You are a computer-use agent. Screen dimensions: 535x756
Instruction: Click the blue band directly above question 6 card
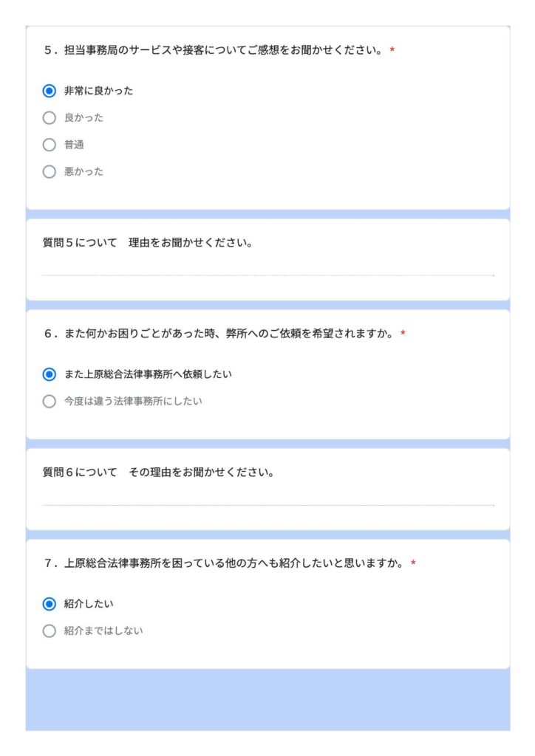click(267, 305)
